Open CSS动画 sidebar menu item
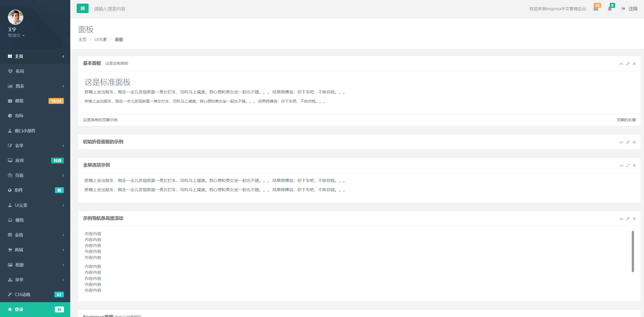Screen dimensions: 644x317 [35, 294]
